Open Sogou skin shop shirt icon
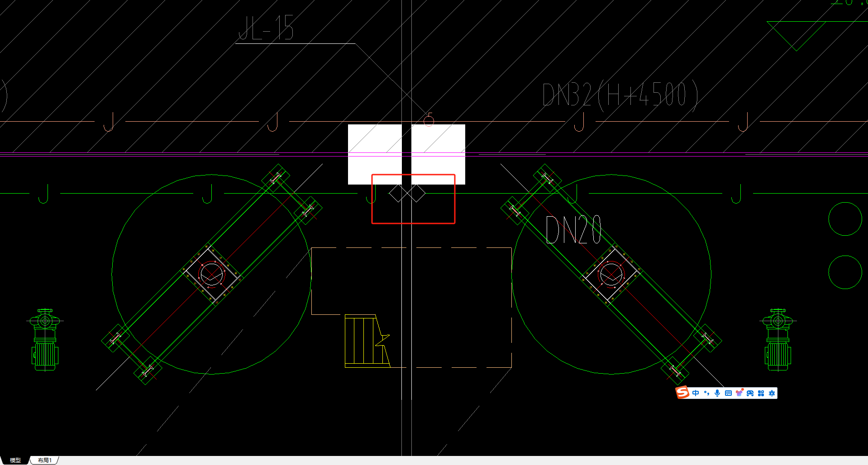This screenshot has width=868, height=465. click(x=739, y=393)
